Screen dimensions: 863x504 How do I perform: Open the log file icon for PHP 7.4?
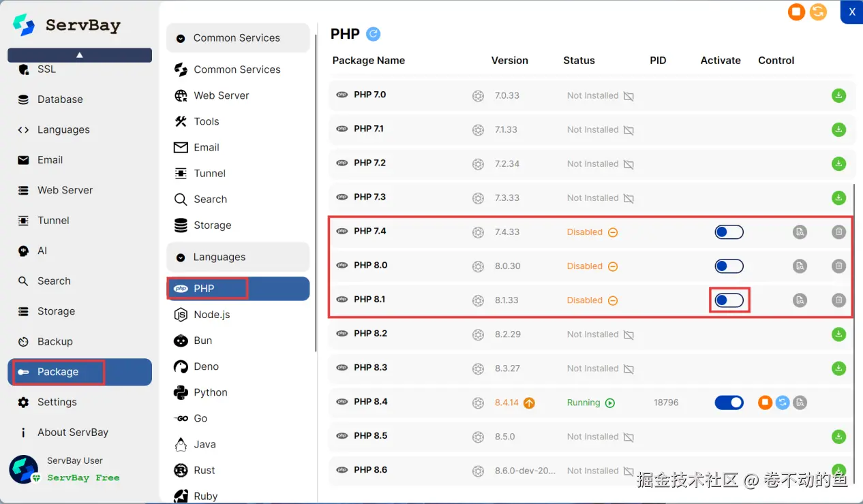[x=800, y=232]
